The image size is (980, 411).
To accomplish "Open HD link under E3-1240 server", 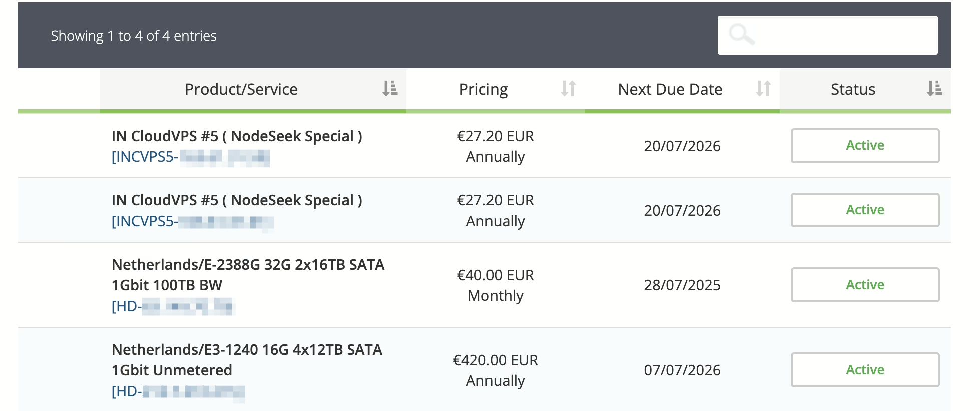I will (178, 391).
